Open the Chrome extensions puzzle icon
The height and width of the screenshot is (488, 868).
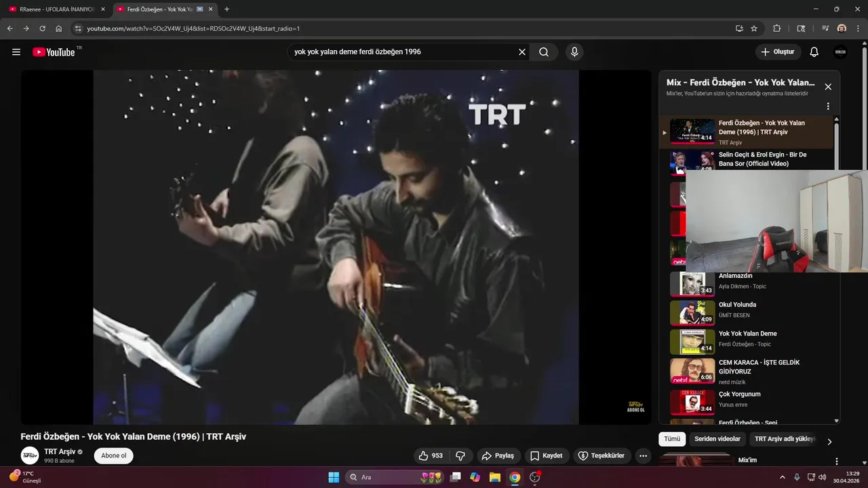point(777,28)
